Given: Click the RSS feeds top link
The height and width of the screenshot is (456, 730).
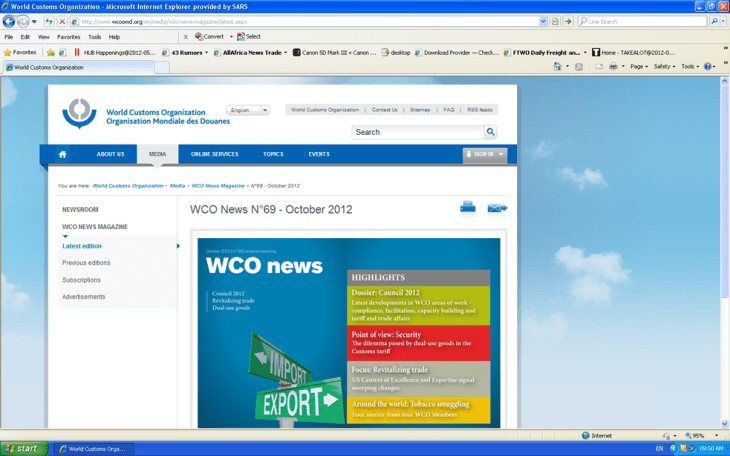Looking at the screenshot, I should [x=480, y=110].
